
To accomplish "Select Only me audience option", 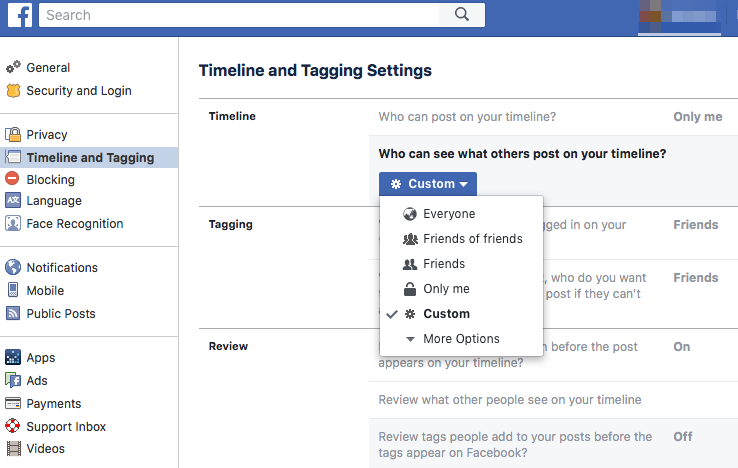I will [446, 289].
